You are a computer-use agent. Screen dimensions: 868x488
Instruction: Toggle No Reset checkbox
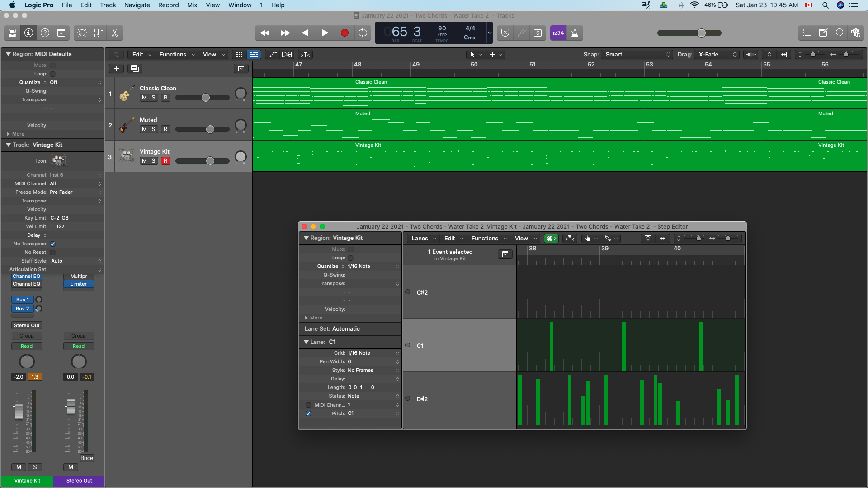tap(52, 253)
